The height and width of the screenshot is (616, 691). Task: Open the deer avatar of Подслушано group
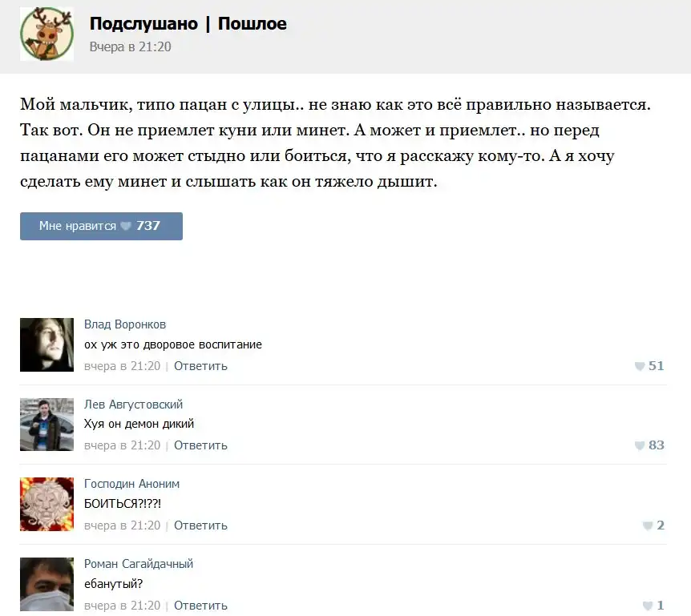pos(46,34)
